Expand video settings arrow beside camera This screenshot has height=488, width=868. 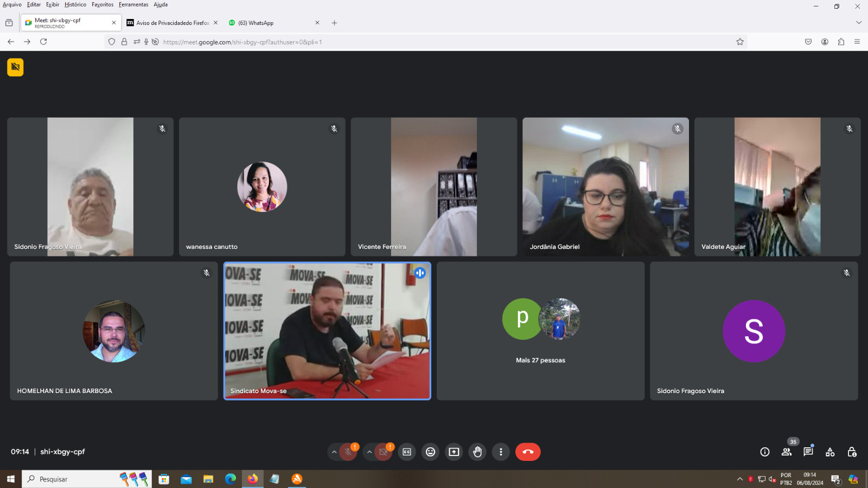click(369, 452)
